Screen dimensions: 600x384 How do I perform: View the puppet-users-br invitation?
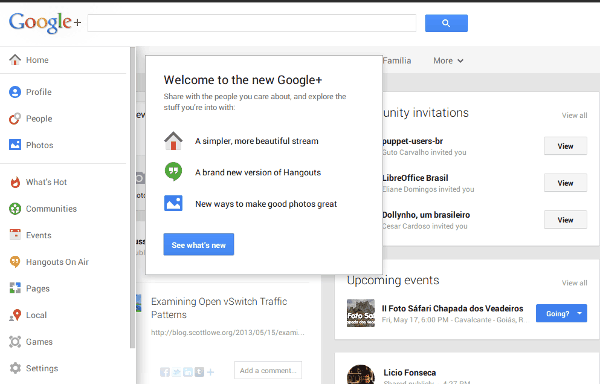[565, 146]
